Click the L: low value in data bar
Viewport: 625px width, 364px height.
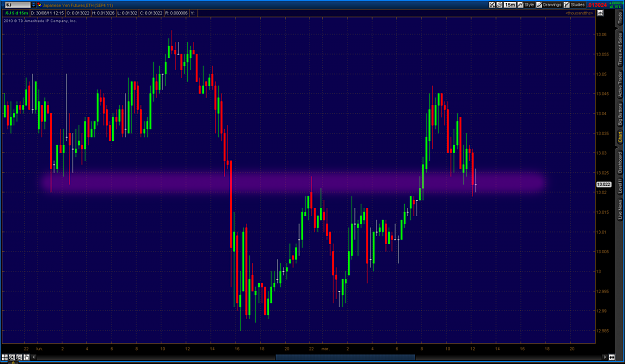127,13
